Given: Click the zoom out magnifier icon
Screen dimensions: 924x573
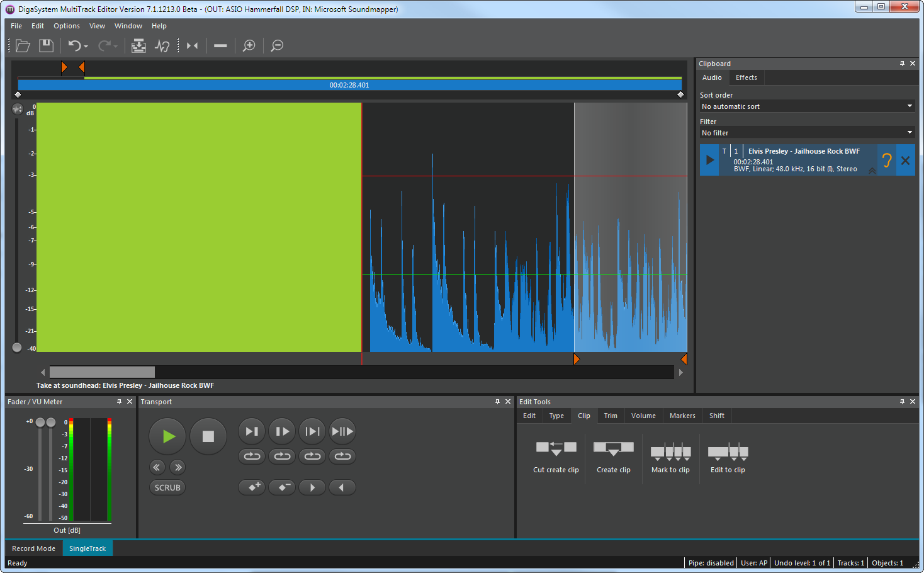Looking at the screenshot, I should point(277,45).
